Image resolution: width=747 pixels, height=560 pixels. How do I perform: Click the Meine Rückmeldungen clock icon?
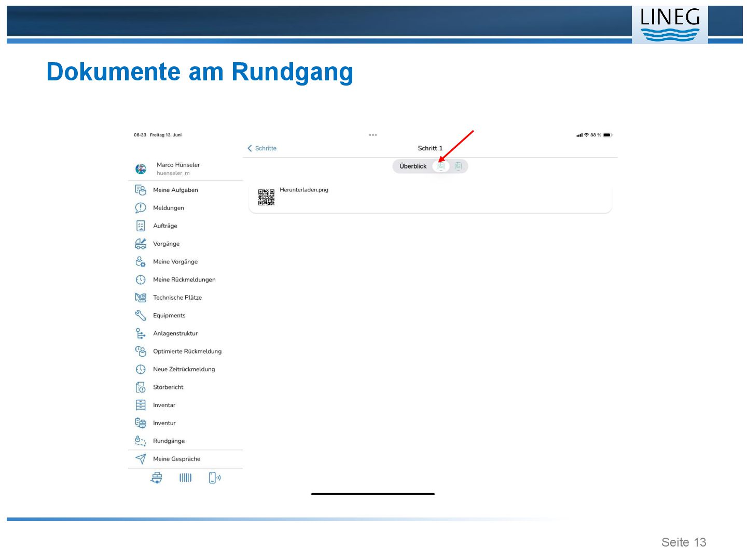coord(141,279)
